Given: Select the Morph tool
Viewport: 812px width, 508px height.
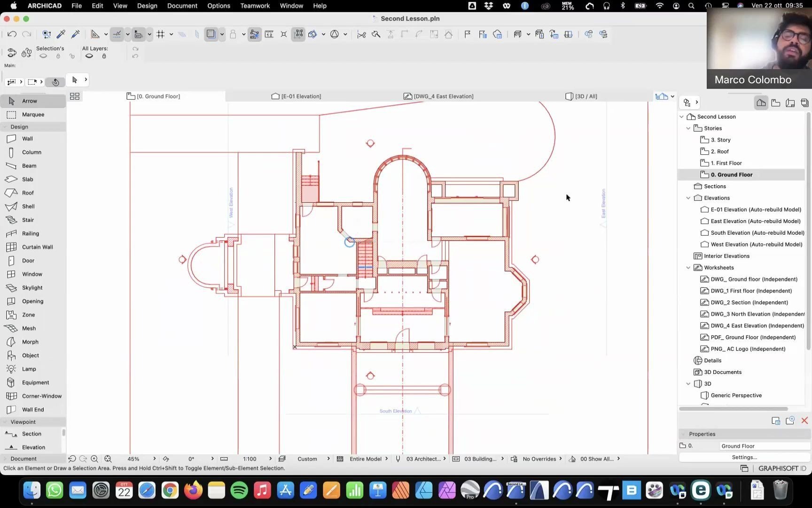Looking at the screenshot, I should [x=30, y=342].
